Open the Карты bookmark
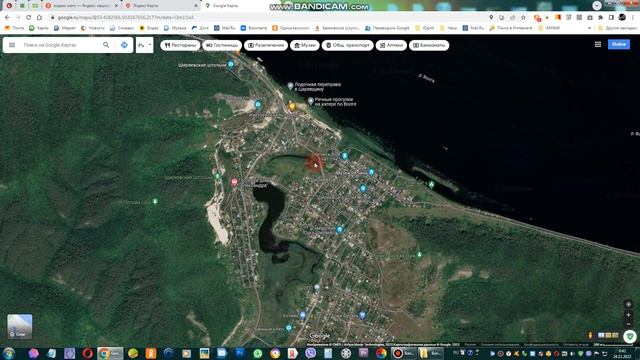This screenshot has height=360, width=640. [39, 28]
